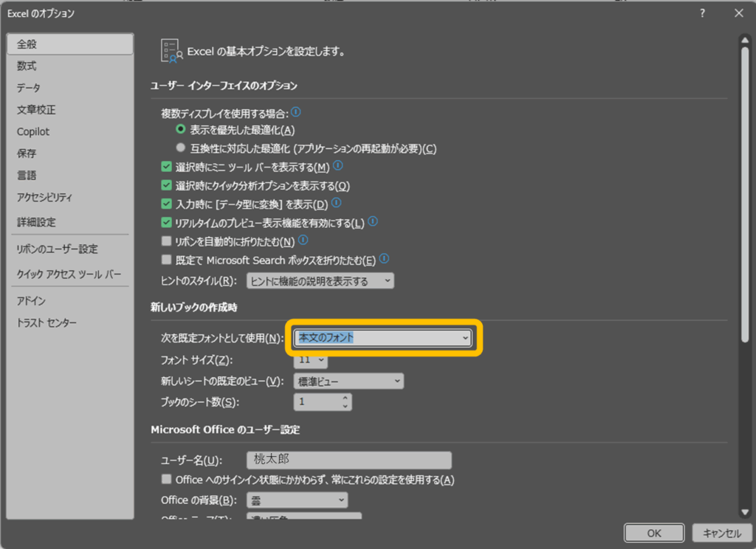
Task: Open the 言語 category
Action: point(70,176)
